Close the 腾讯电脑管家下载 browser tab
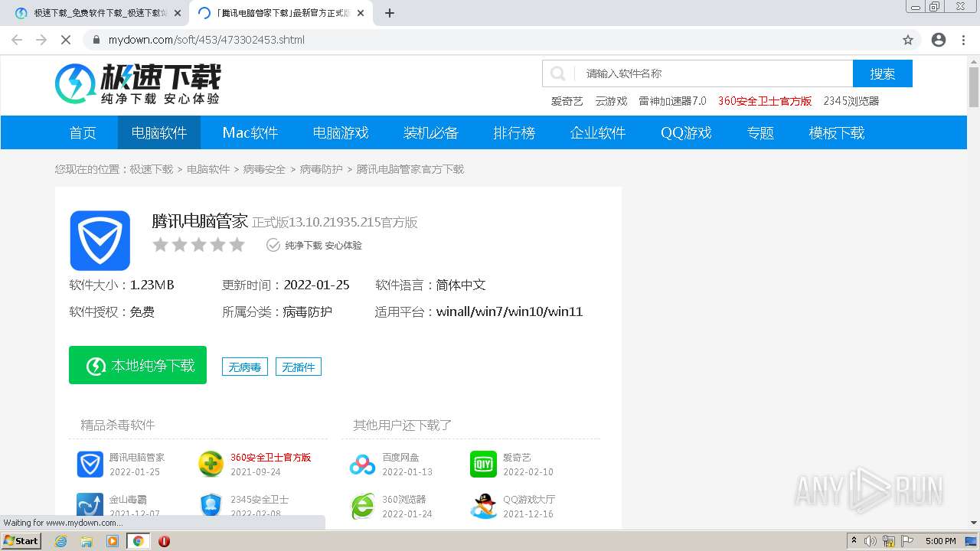 (x=361, y=13)
